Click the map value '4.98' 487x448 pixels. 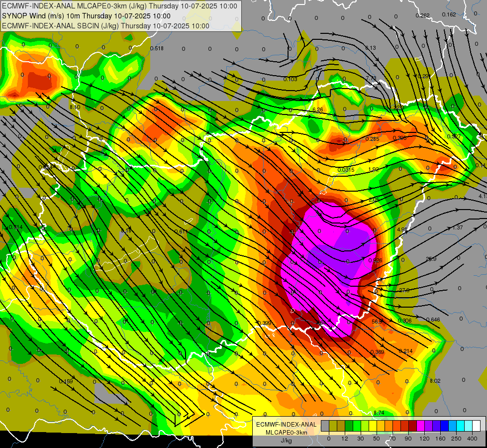tap(402, 229)
